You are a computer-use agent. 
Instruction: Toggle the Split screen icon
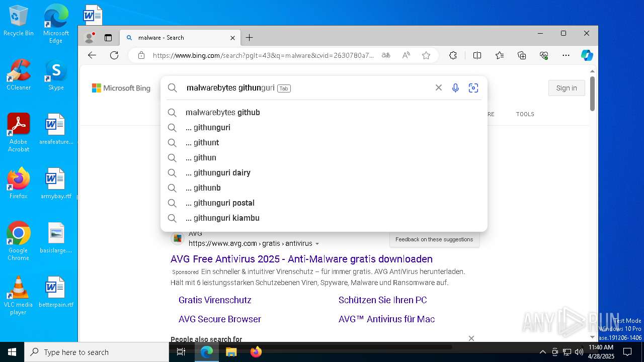[477, 55]
